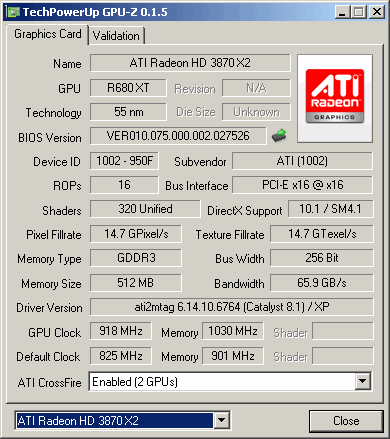Close the window with title bar X
The image size is (390, 439).
tap(377, 12)
